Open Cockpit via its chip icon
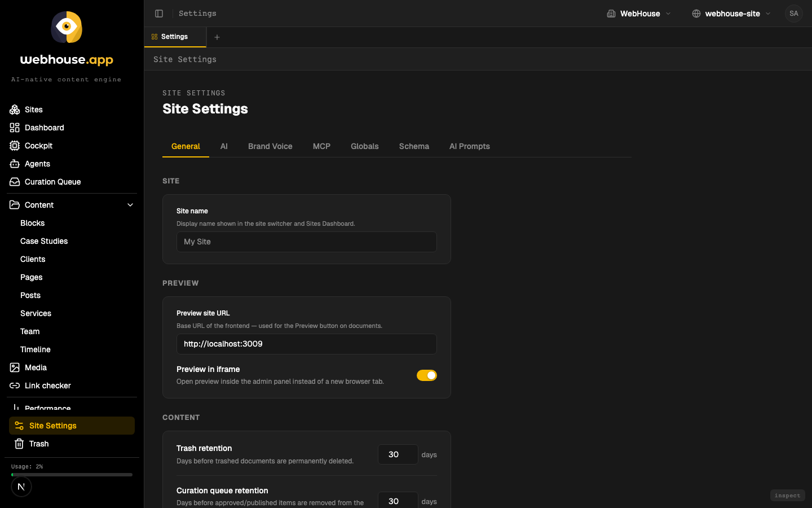The height and width of the screenshot is (508, 812). click(x=15, y=146)
